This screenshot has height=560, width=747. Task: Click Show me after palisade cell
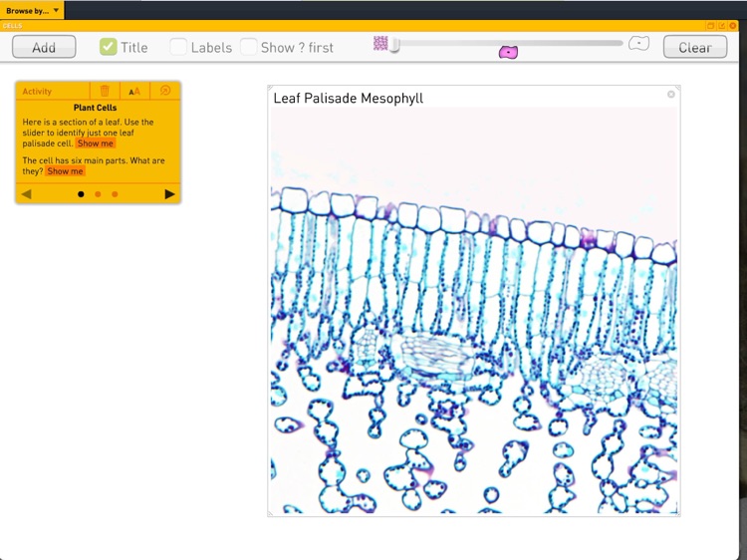(x=96, y=143)
